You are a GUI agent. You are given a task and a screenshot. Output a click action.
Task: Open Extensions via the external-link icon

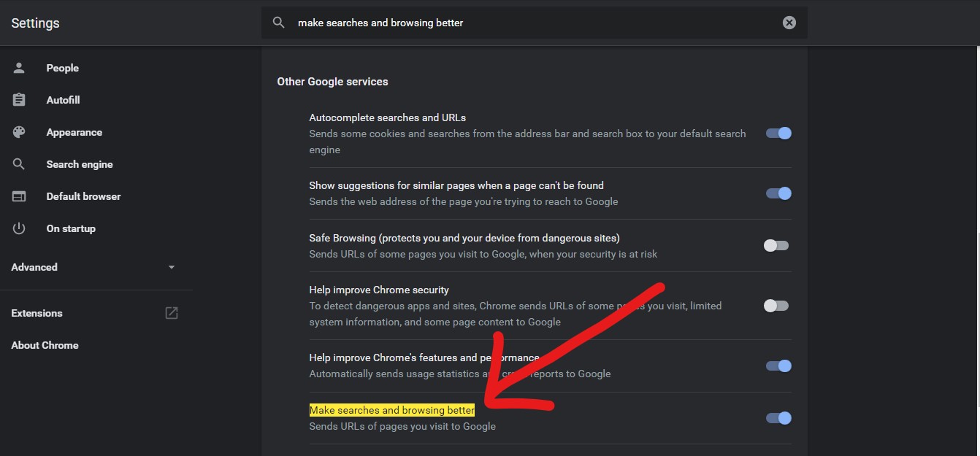pyautogui.click(x=172, y=313)
